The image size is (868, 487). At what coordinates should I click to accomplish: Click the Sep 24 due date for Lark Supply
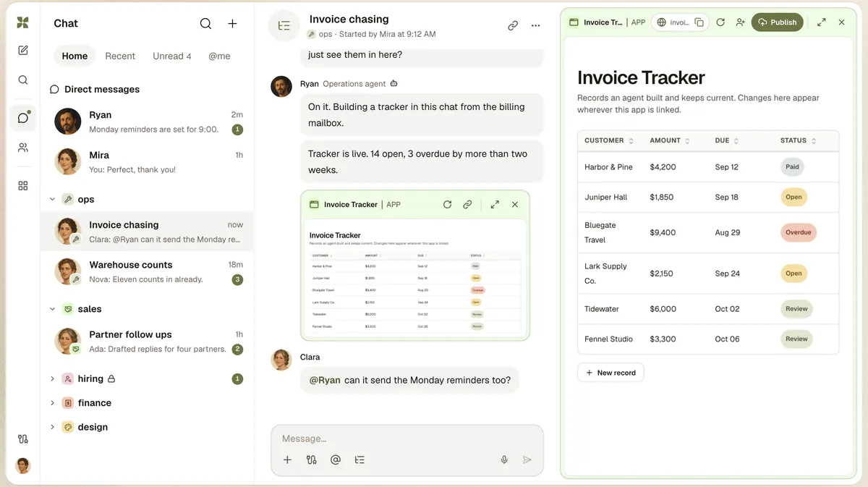(727, 274)
